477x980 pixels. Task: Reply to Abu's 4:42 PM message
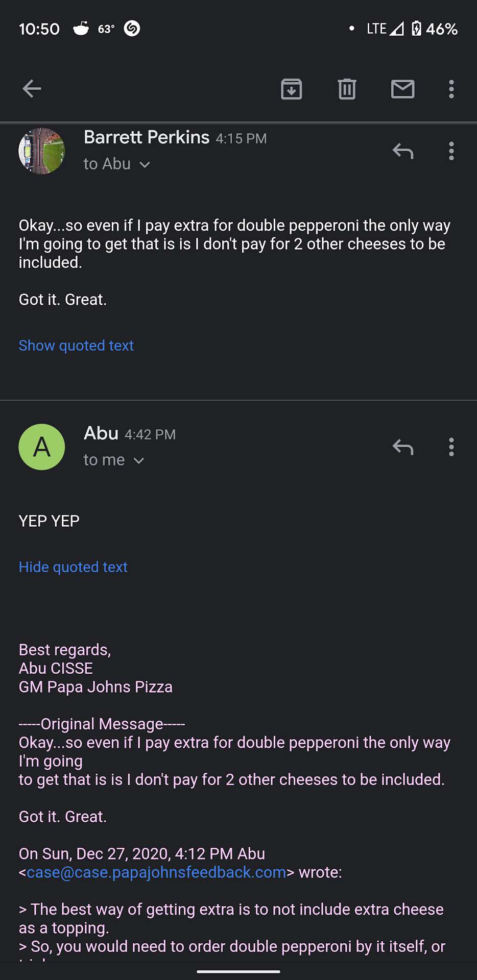[402, 447]
